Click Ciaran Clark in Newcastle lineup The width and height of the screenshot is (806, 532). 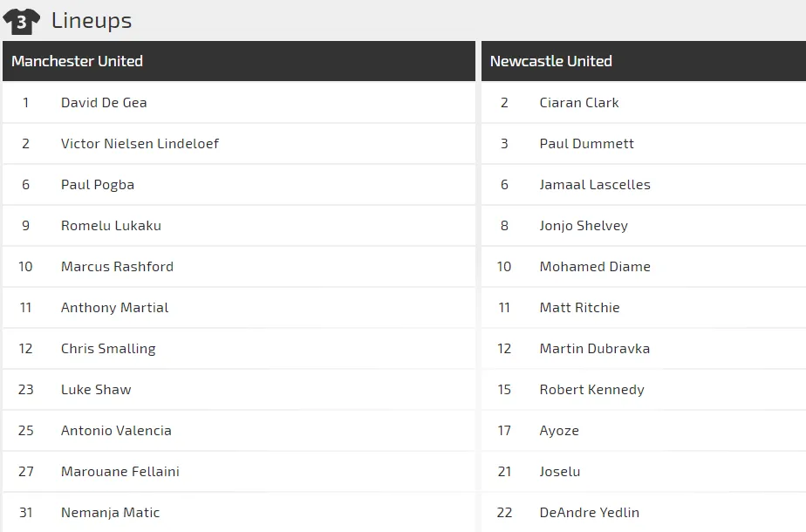pyautogui.click(x=579, y=102)
